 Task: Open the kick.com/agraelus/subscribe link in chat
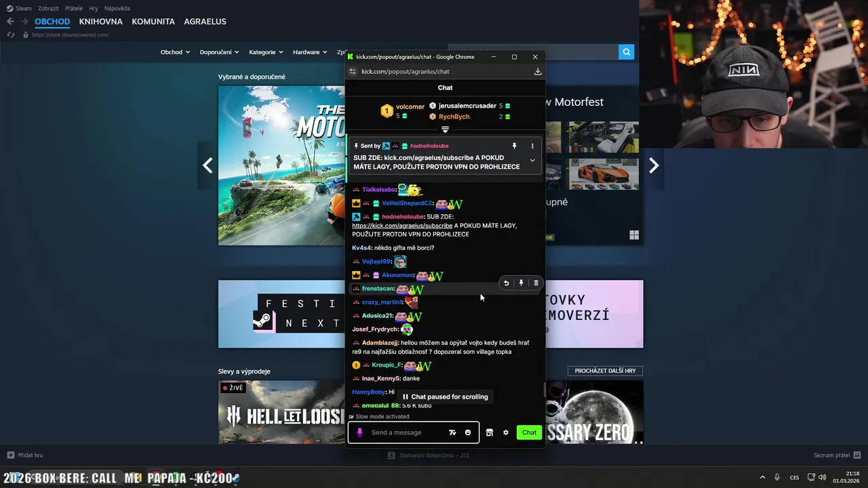pos(402,226)
